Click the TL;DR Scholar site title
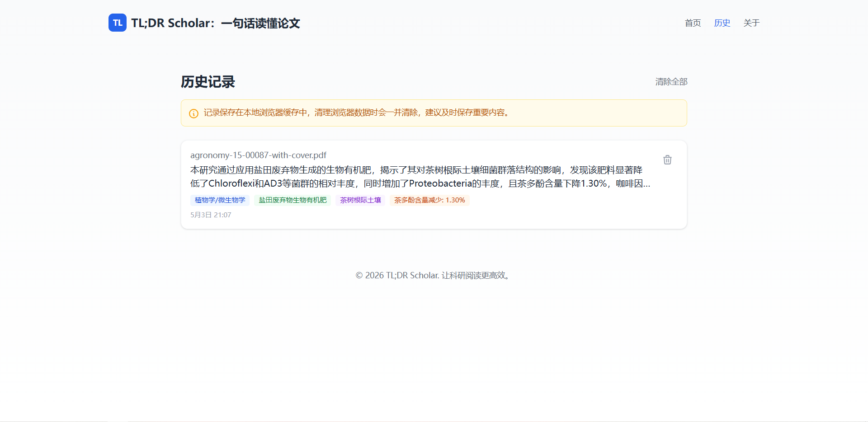 tap(216, 23)
